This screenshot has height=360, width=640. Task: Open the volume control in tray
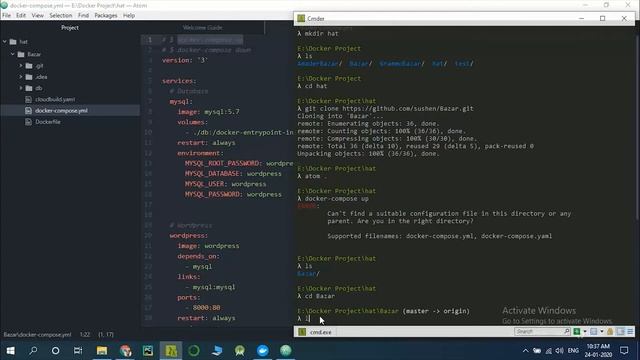(559, 350)
